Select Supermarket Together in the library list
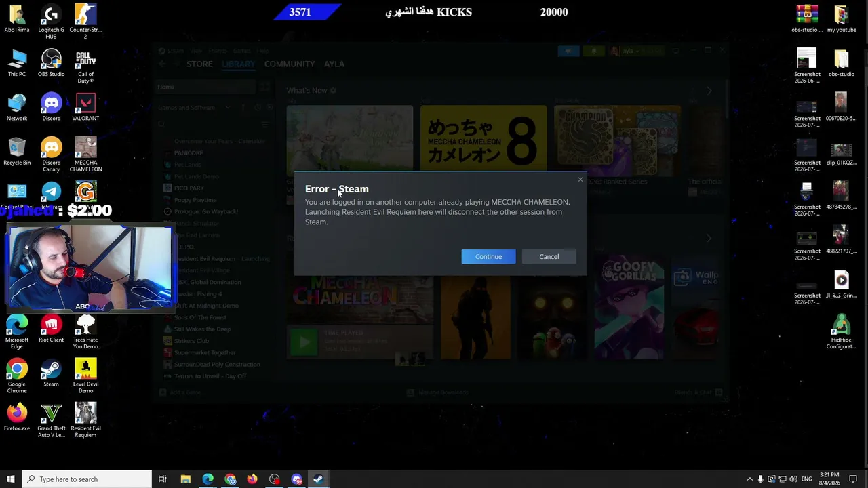Screen dimensions: 868x488 (x=205, y=352)
